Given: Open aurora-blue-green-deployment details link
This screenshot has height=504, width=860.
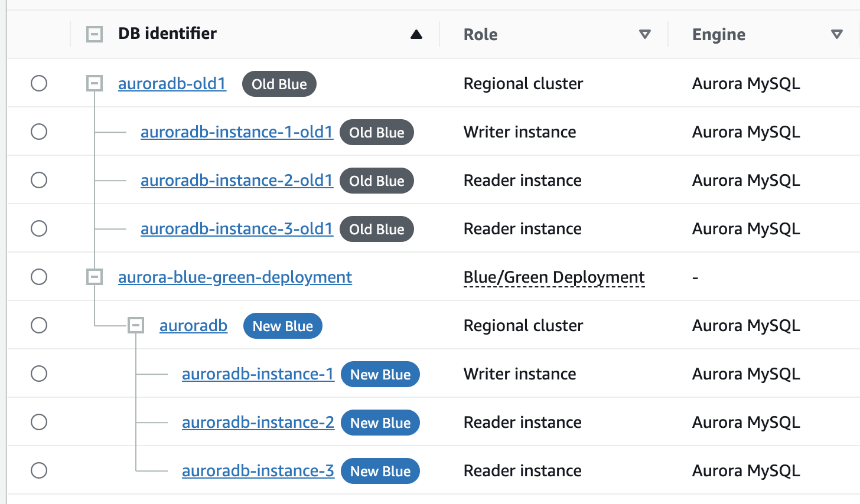Looking at the screenshot, I should tap(234, 277).
